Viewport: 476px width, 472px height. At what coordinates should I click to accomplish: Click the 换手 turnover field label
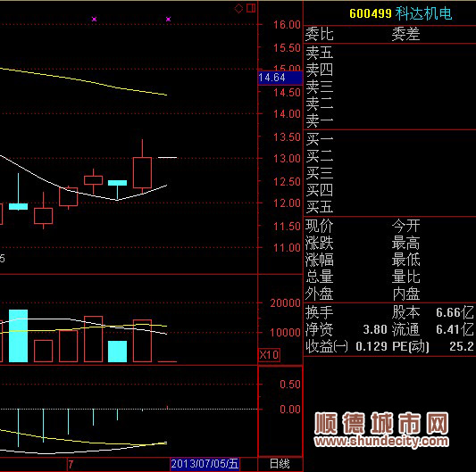point(319,312)
